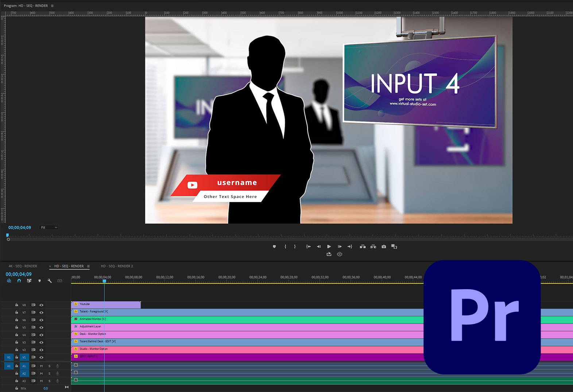This screenshot has width=573, height=392.
Task: Select the HD - SEQ - RENDER tab
Action: 69,266
